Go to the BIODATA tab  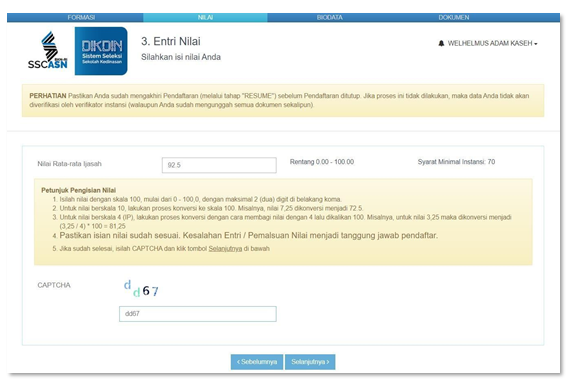point(329,17)
